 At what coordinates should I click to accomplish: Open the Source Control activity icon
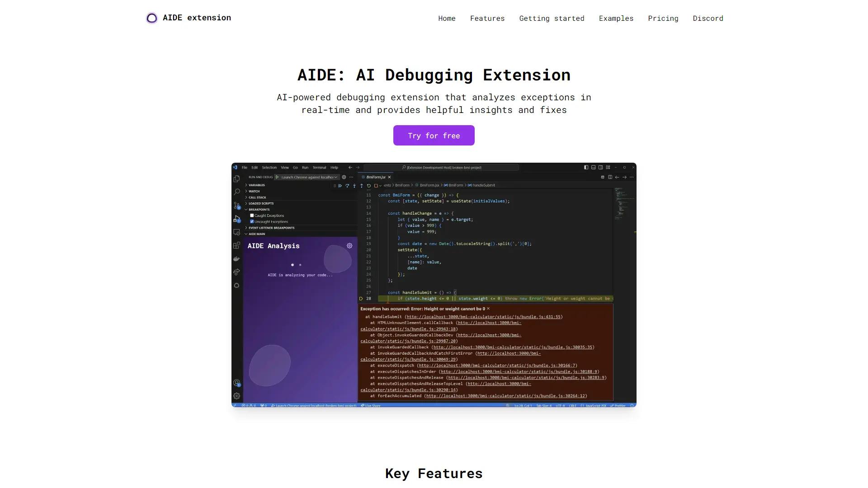[x=237, y=205]
